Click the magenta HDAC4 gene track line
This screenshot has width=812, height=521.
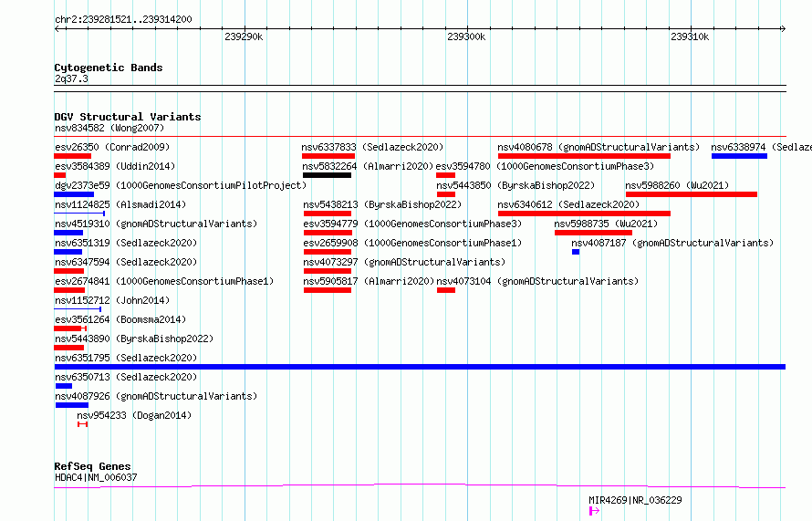[x=420, y=485]
